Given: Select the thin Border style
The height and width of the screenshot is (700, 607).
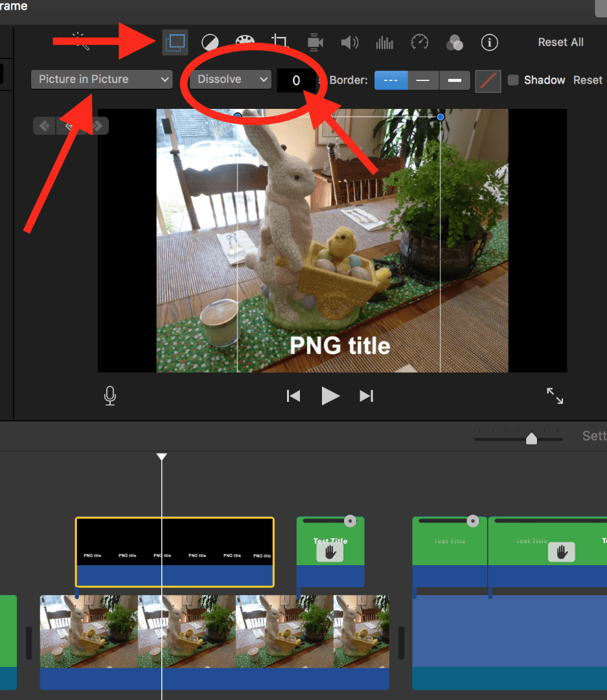Looking at the screenshot, I should (423, 80).
